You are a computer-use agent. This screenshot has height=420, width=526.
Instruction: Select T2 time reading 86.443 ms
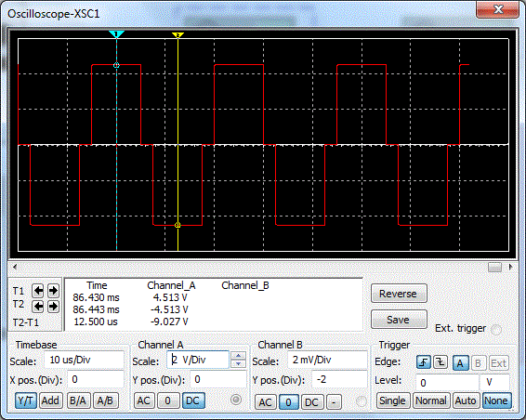96,309
